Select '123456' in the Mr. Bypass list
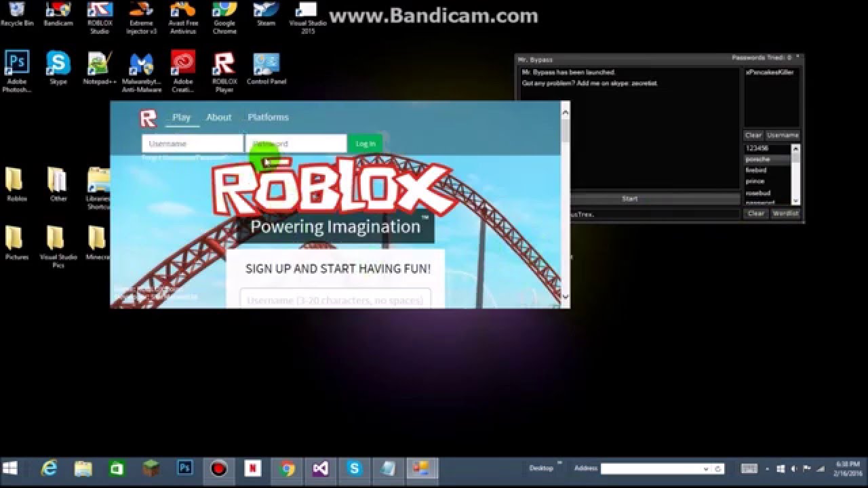 (768, 148)
